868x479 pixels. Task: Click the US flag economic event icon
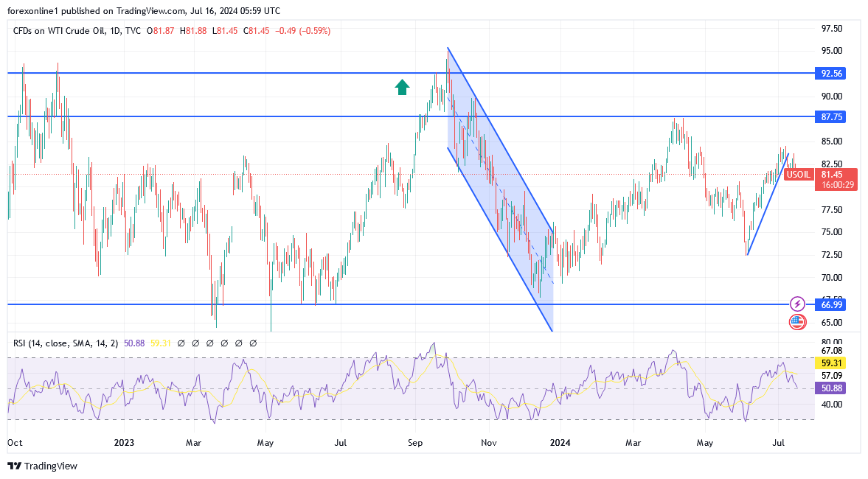click(x=797, y=322)
